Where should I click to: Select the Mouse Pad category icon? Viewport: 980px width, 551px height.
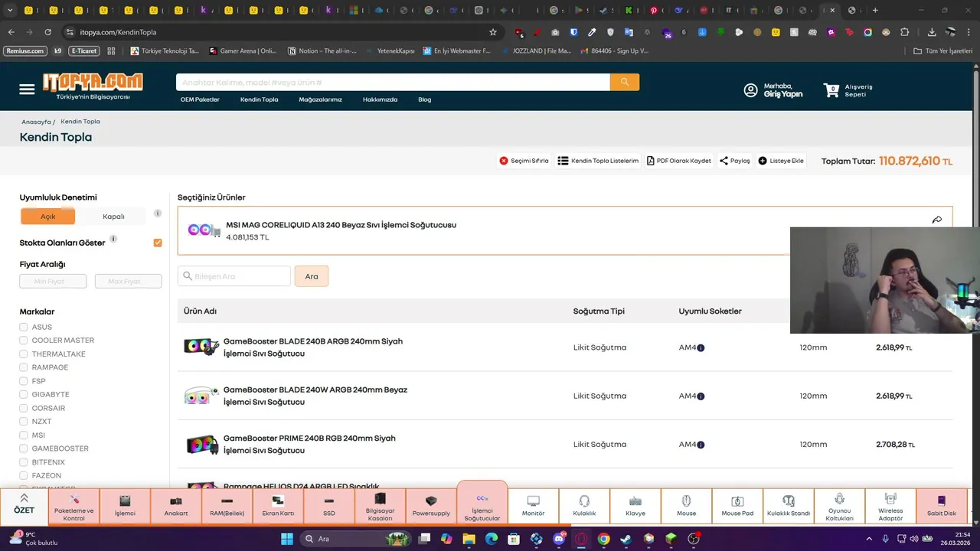coord(737,506)
